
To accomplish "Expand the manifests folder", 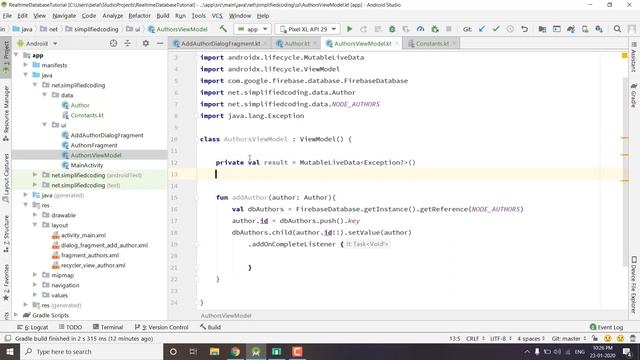I will pyautogui.click(x=25, y=65).
